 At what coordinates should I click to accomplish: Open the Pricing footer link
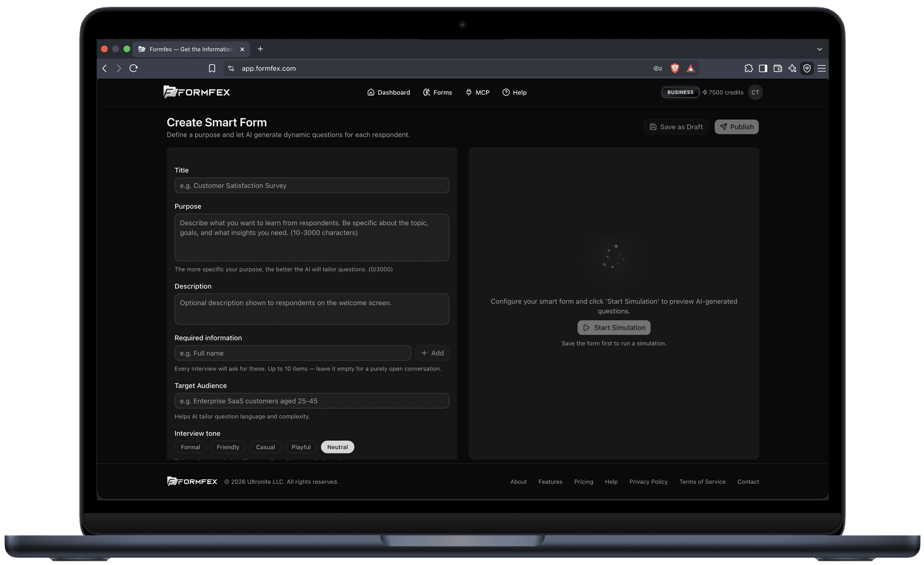pos(584,482)
